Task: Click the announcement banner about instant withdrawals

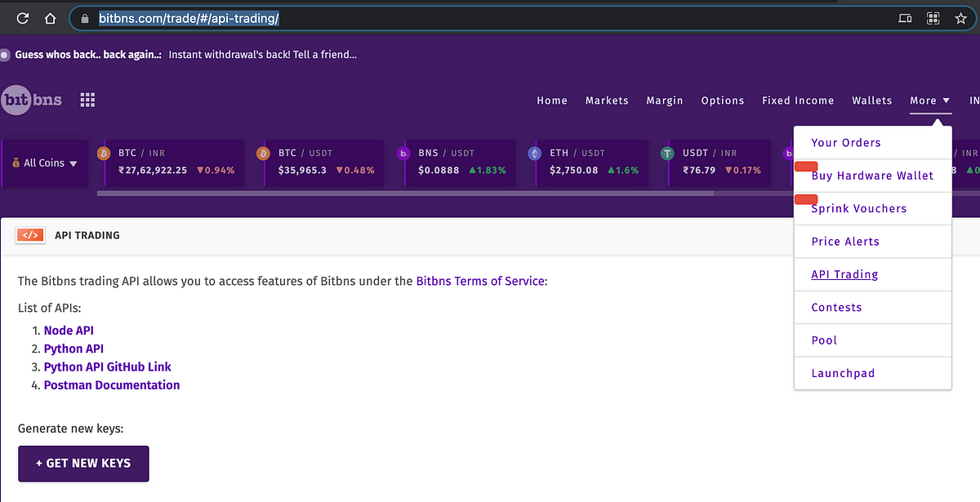Action: click(x=185, y=55)
